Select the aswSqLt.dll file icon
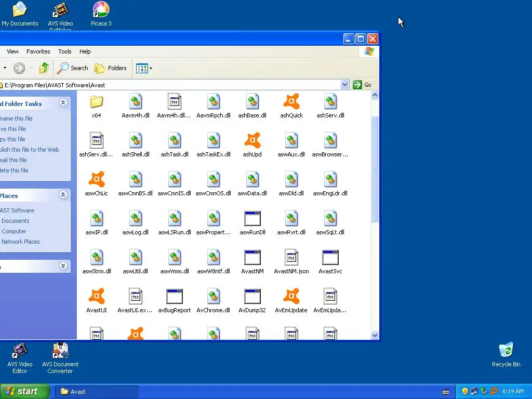Viewport: 532px width, 399px height. (x=330, y=219)
